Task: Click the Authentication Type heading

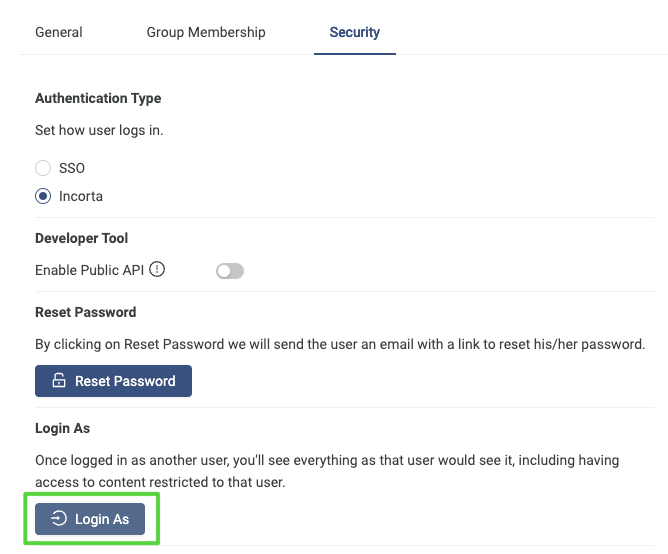Action: pyautogui.click(x=98, y=98)
